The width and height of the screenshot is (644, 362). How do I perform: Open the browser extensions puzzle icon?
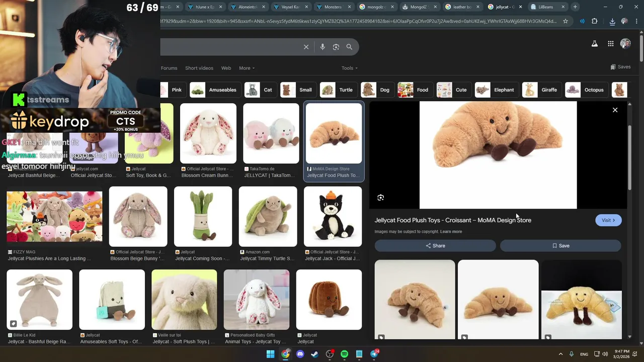pyautogui.click(x=595, y=21)
